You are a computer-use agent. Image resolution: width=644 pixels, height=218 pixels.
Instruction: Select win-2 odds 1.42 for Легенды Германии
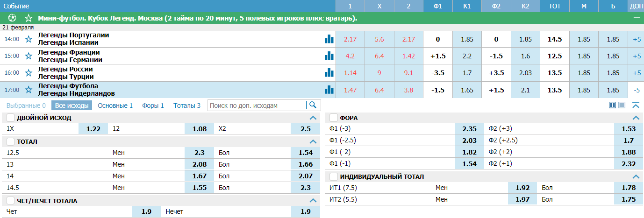coord(408,56)
